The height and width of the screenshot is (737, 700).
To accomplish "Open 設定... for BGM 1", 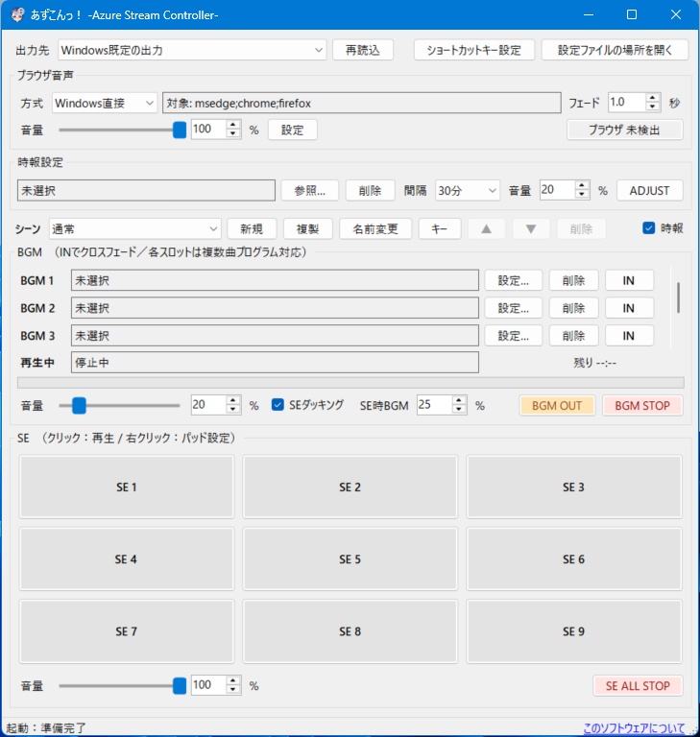I will tap(514, 280).
